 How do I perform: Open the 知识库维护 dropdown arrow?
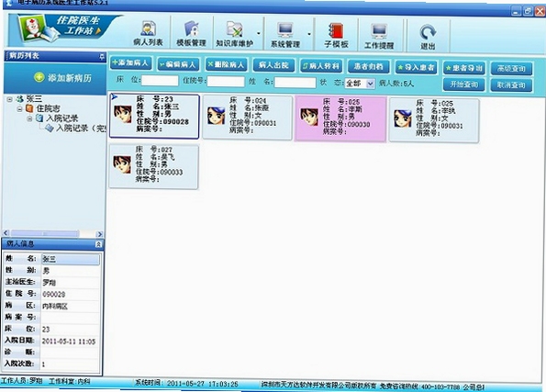click(x=259, y=34)
